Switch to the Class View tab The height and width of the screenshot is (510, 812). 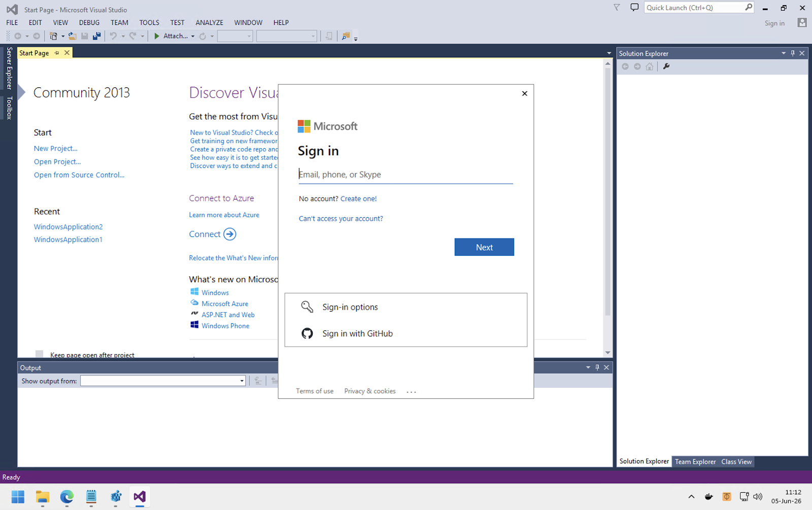(x=736, y=462)
